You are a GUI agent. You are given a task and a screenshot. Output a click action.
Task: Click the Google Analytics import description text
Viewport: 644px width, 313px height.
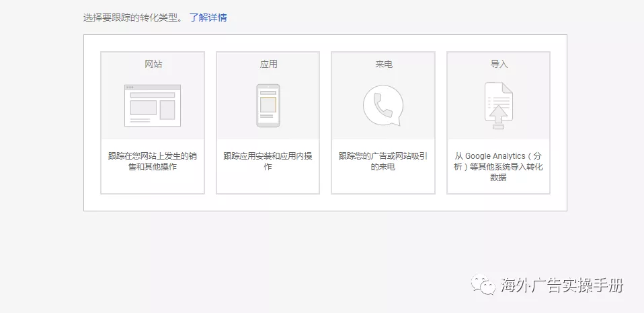pos(498,166)
